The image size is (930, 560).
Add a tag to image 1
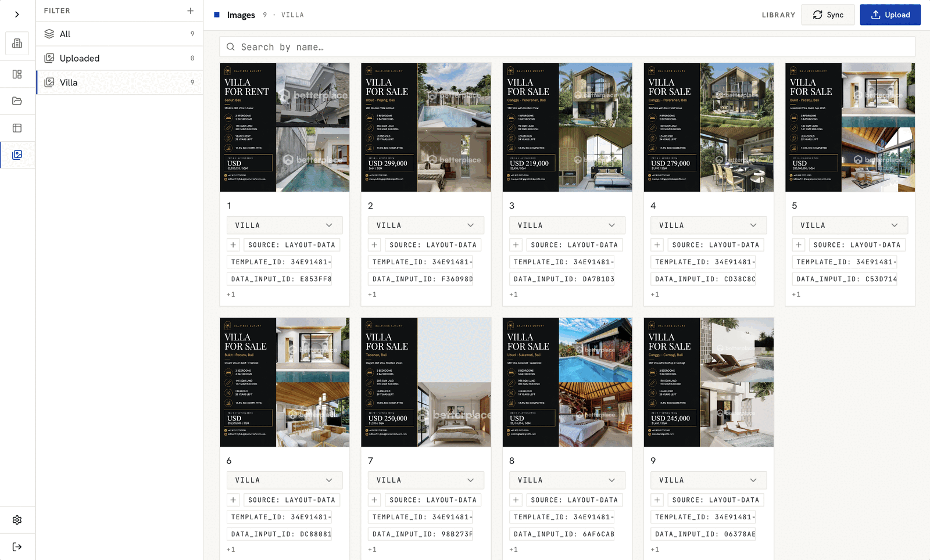coord(233,245)
